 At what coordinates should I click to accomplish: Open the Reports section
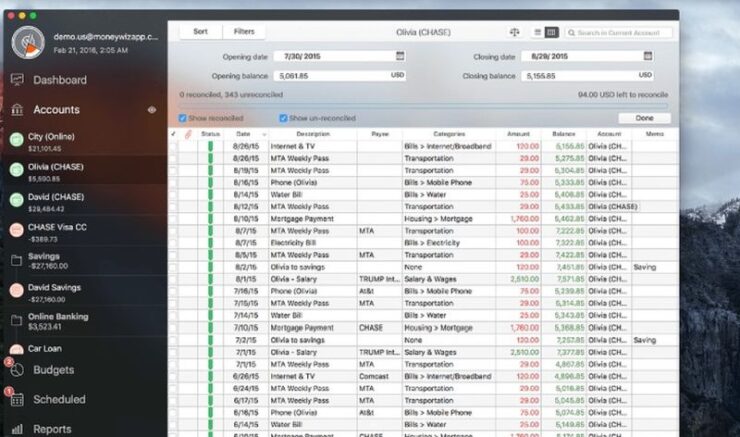[52, 429]
